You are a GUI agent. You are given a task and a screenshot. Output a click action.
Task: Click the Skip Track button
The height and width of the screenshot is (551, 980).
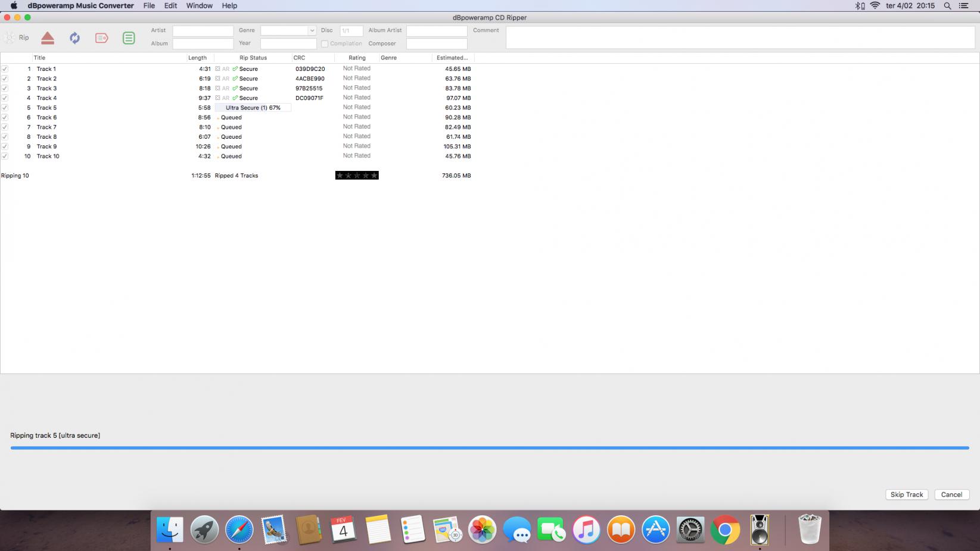[906, 494]
